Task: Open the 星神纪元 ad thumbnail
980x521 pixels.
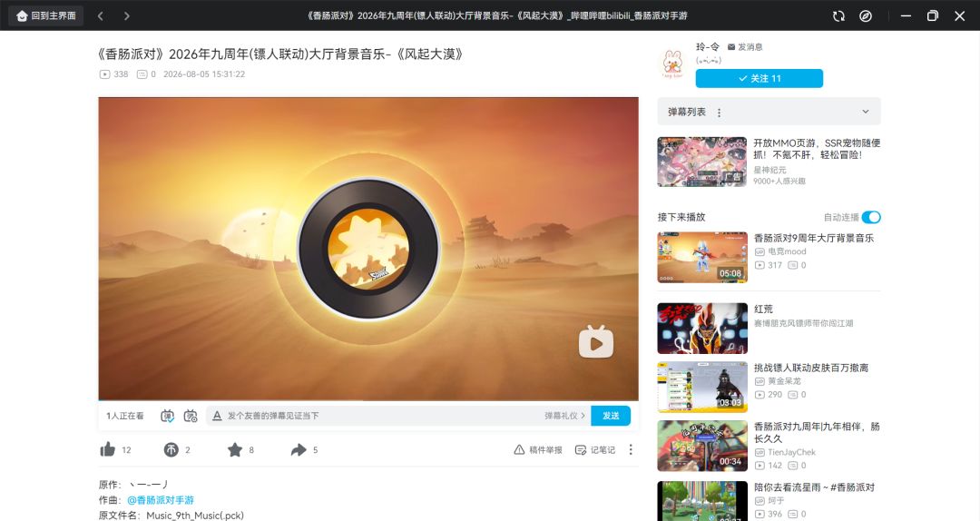Action: tap(701, 162)
